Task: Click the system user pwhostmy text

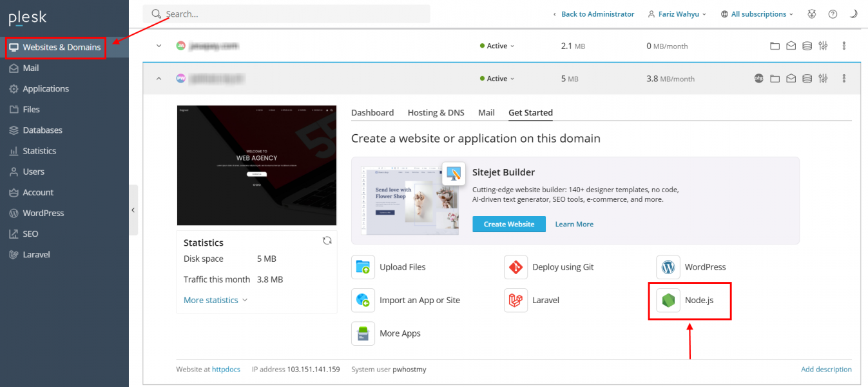Action: coord(389,370)
